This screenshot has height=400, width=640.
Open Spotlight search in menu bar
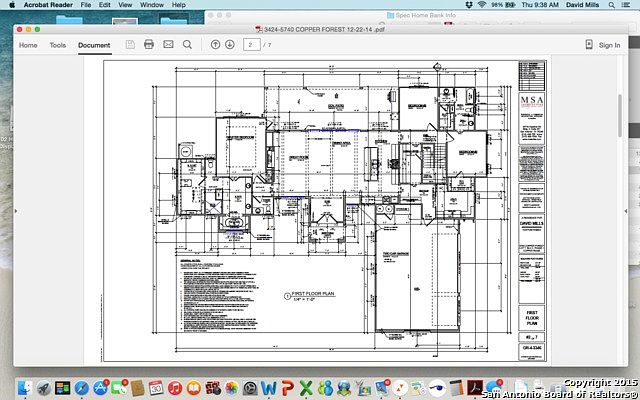611,5
